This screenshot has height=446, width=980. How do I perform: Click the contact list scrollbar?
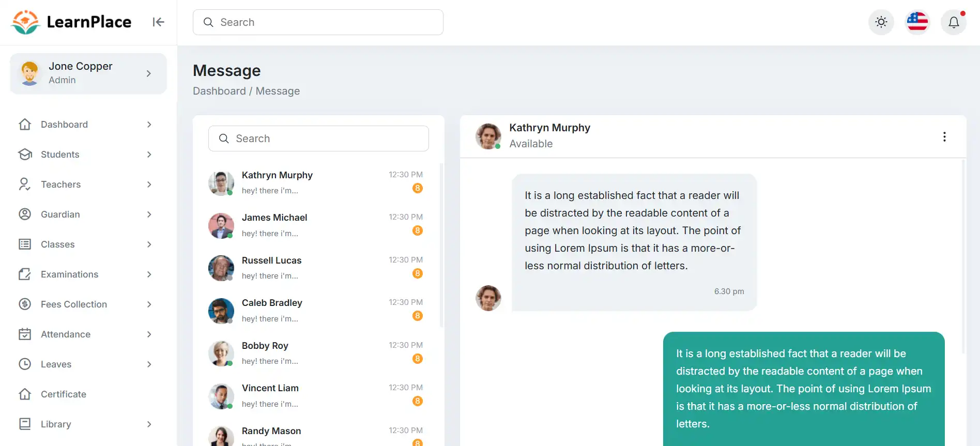[441, 245]
